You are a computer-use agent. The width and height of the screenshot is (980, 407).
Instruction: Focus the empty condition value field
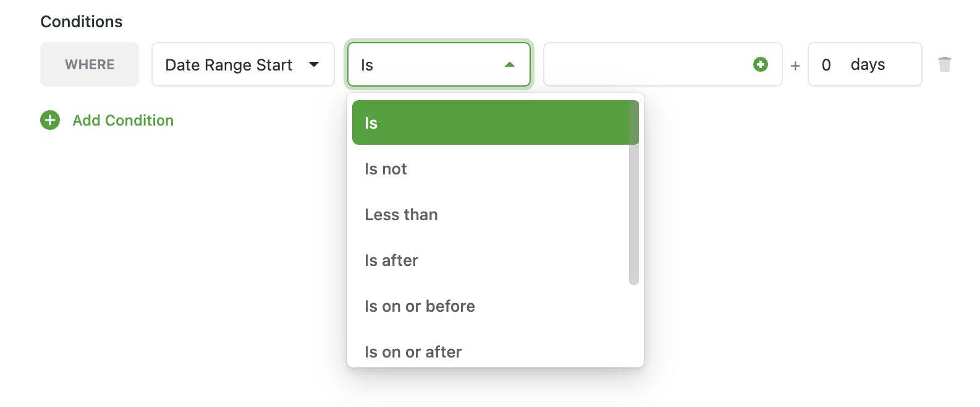point(646,64)
